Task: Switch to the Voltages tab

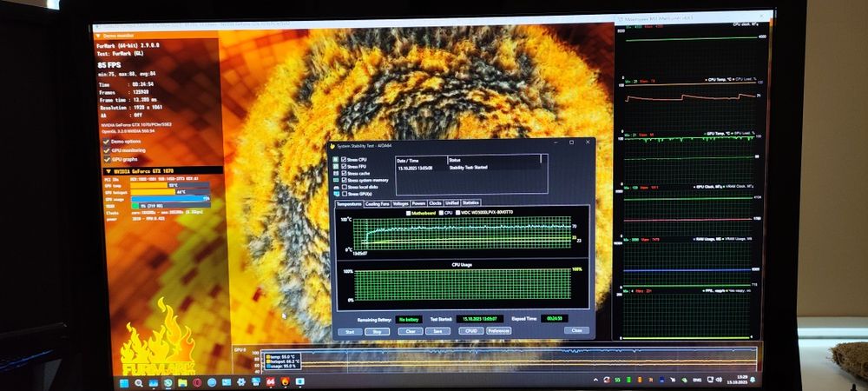Action: click(401, 204)
